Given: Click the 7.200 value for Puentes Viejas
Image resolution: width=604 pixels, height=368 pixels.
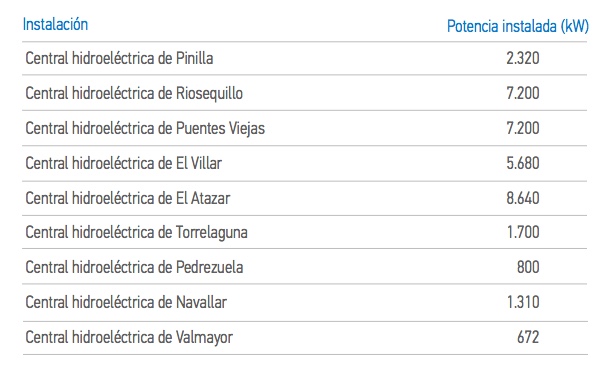Looking at the screenshot, I should click(x=523, y=128).
